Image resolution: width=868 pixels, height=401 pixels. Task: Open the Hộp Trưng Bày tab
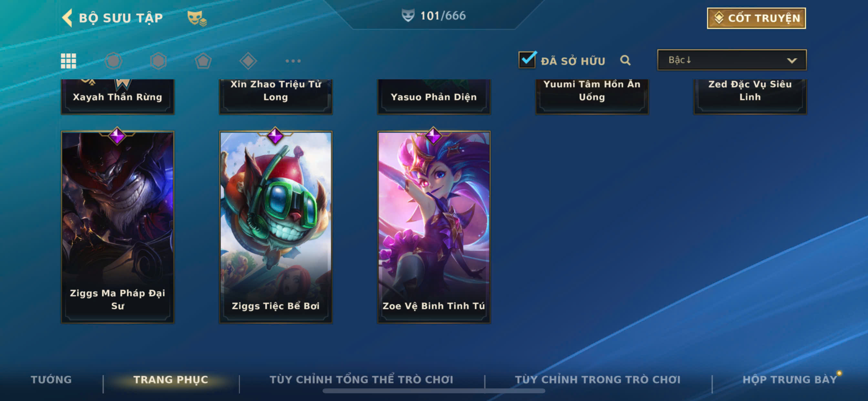(x=790, y=379)
